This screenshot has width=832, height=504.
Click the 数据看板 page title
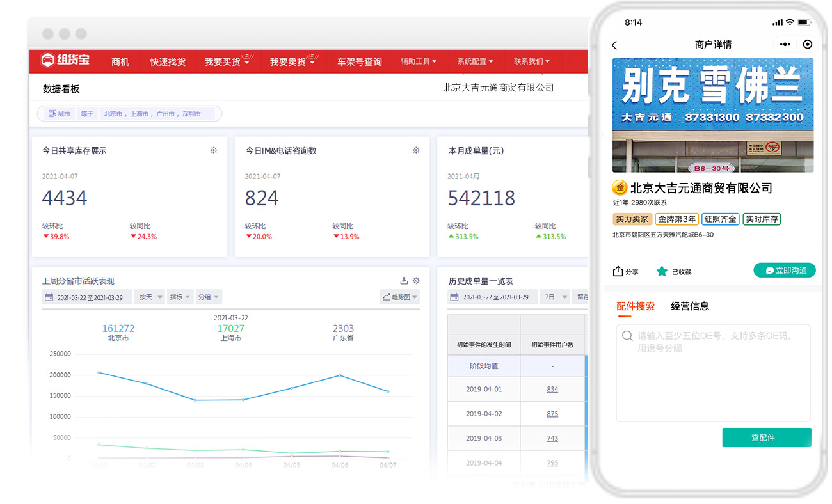click(61, 89)
